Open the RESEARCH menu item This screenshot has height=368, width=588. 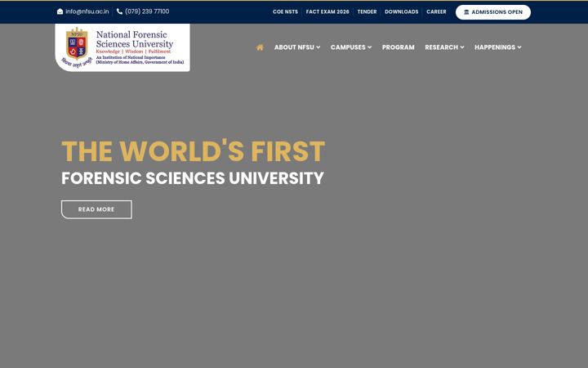click(x=441, y=47)
